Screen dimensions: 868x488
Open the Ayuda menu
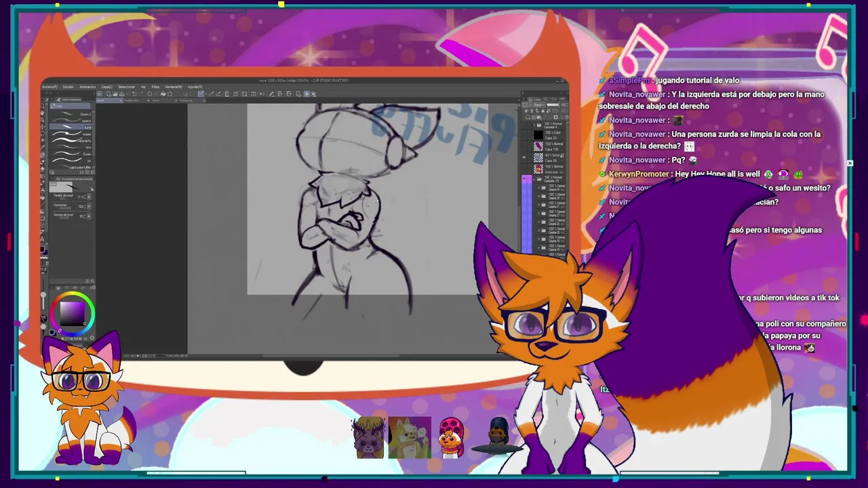195,87
